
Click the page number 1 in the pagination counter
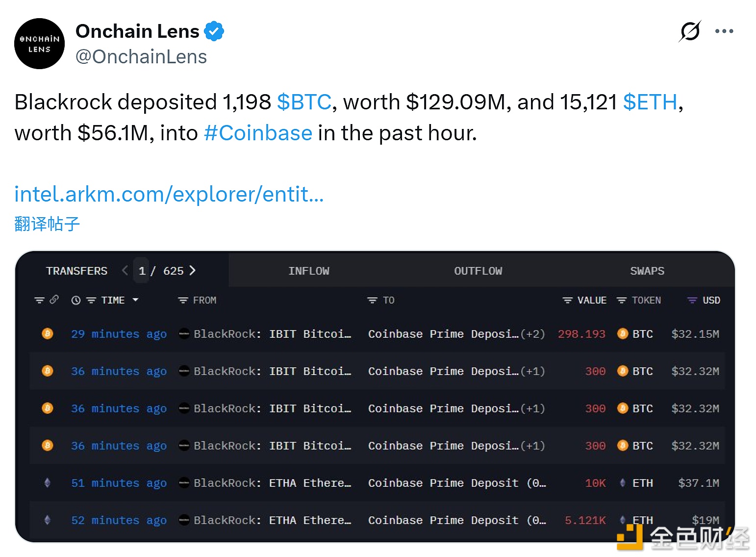pos(142,270)
